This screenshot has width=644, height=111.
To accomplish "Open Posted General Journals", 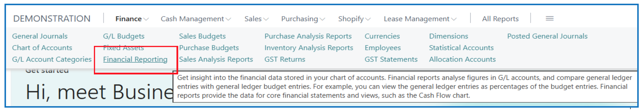I will click(547, 36).
